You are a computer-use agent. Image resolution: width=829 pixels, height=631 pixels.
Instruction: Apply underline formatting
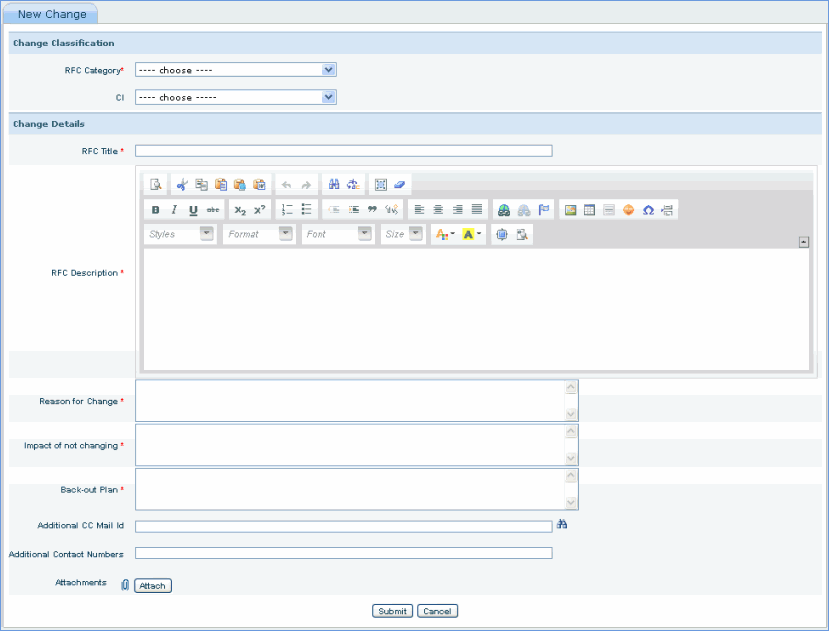193,210
